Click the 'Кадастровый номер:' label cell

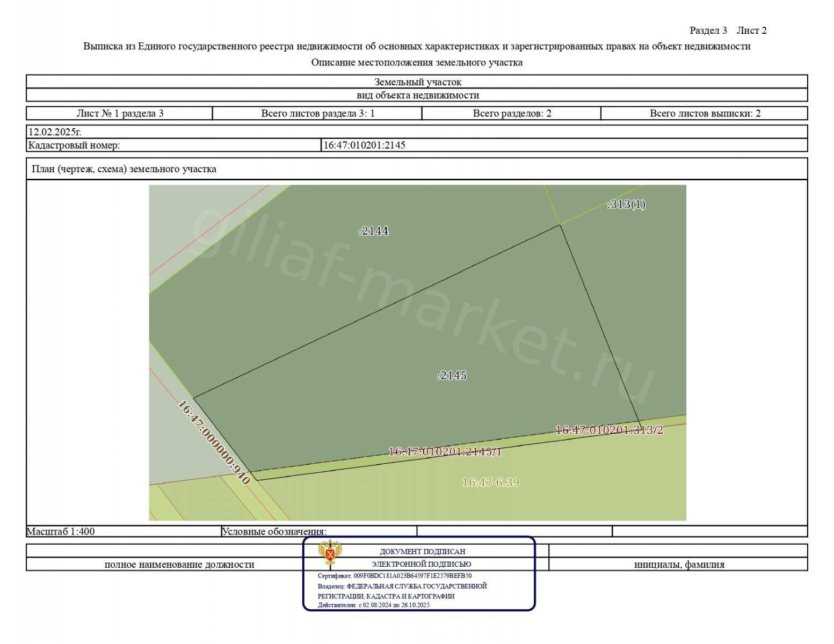click(x=173, y=145)
